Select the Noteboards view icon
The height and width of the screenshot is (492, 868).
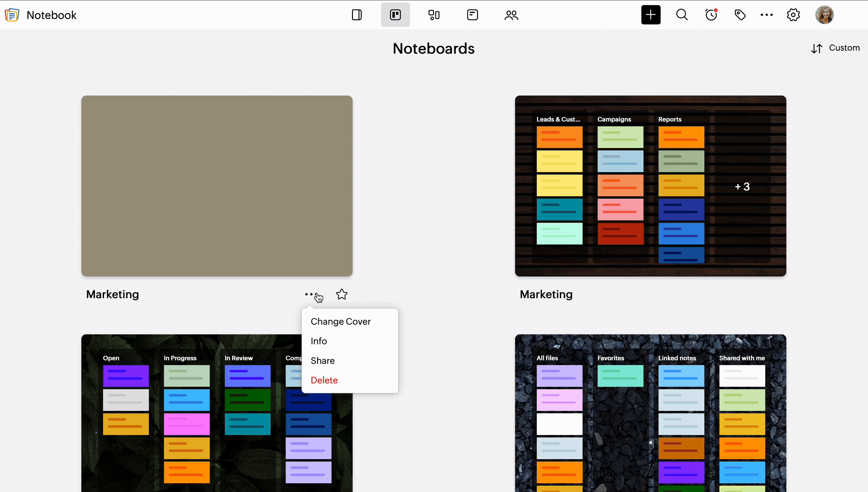pos(395,15)
